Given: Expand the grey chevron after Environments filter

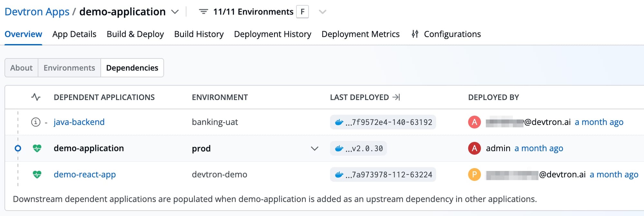Looking at the screenshot, I should coord(322,12).
